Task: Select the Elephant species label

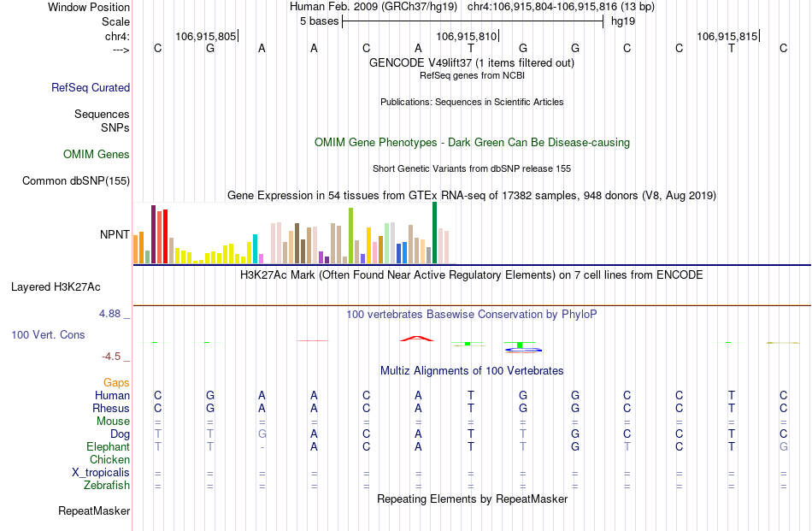Action: point(109,446)
